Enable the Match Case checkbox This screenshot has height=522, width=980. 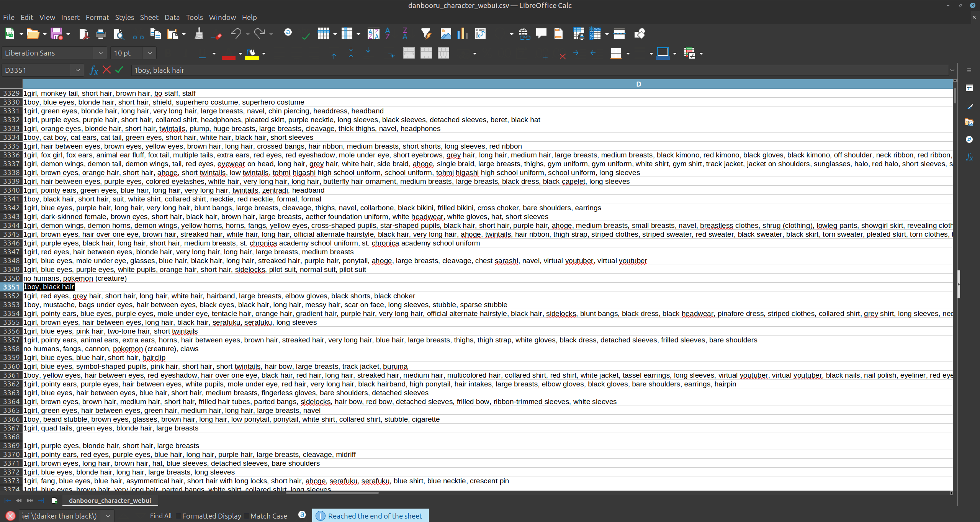(x=247, y=516)
